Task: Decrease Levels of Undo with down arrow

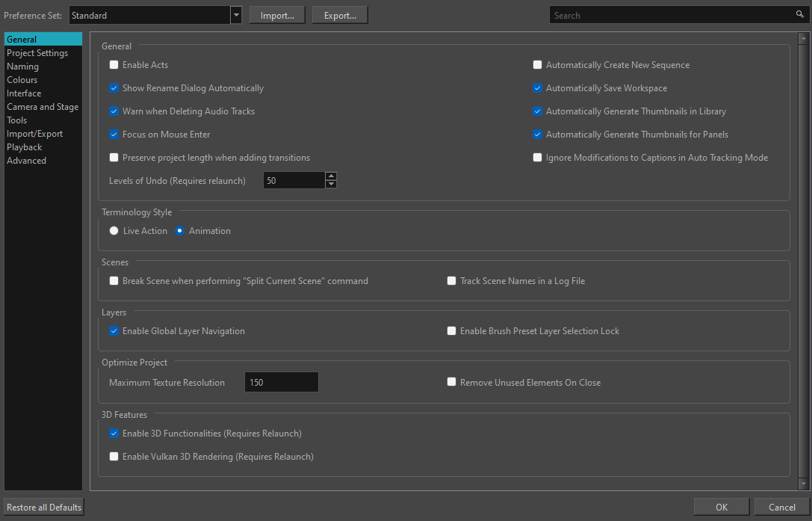Action: 331,184
